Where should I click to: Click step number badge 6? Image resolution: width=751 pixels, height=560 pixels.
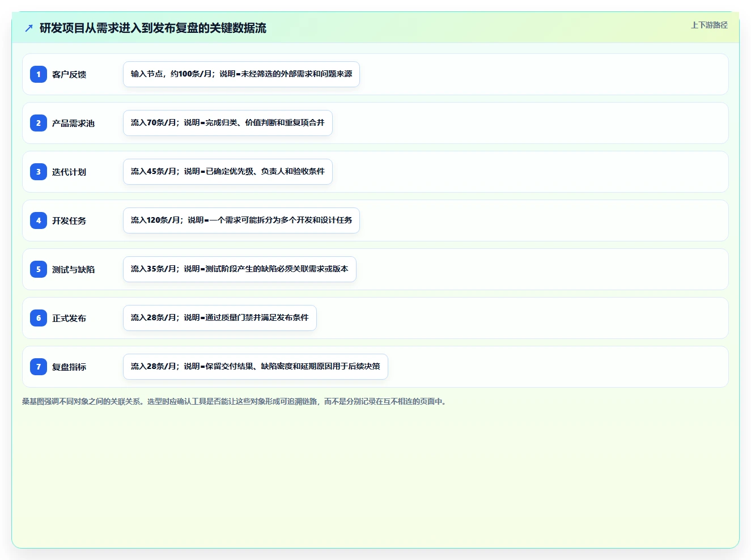coord(39,318)
